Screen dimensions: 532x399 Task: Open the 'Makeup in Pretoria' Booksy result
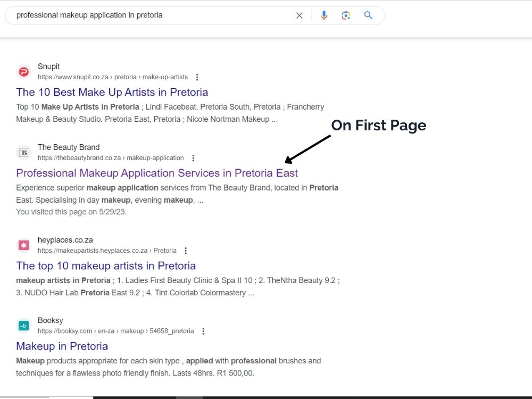click(x=62, y=346)
